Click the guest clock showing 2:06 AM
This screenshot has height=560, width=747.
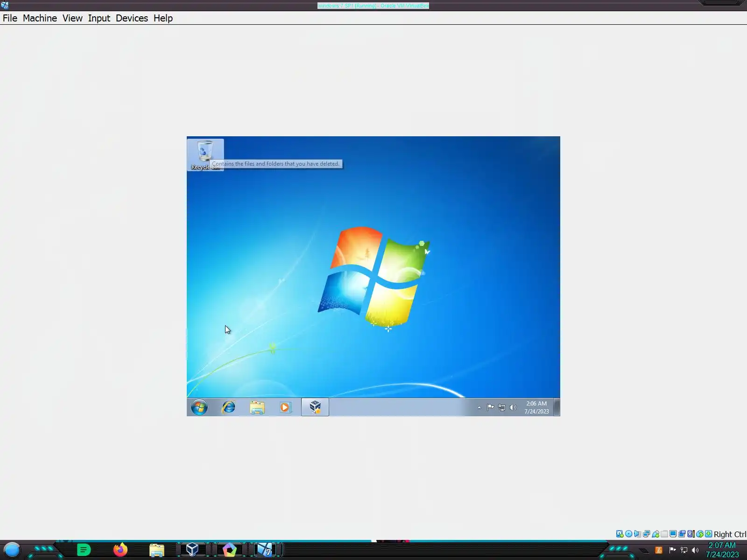(x=536, y=407)
